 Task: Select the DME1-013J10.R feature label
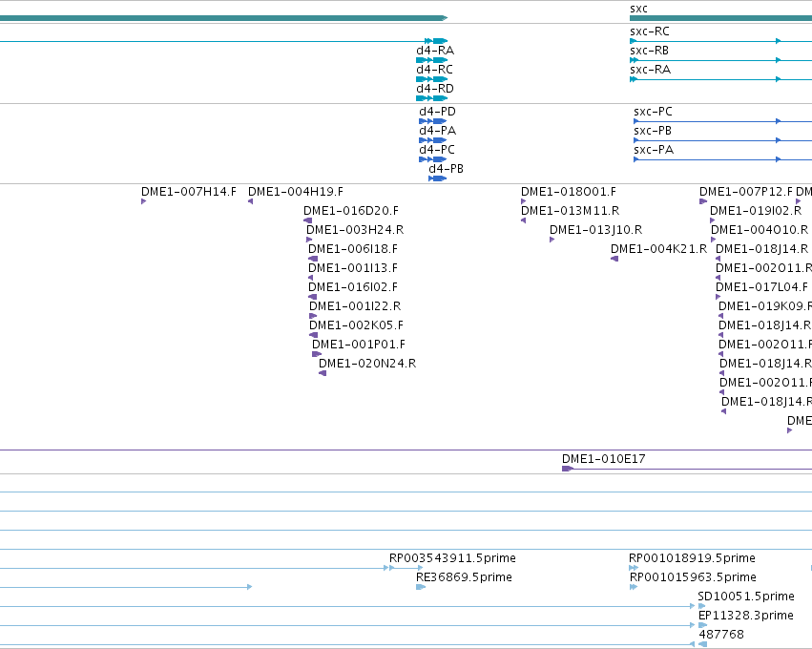(x=595, y=231)
